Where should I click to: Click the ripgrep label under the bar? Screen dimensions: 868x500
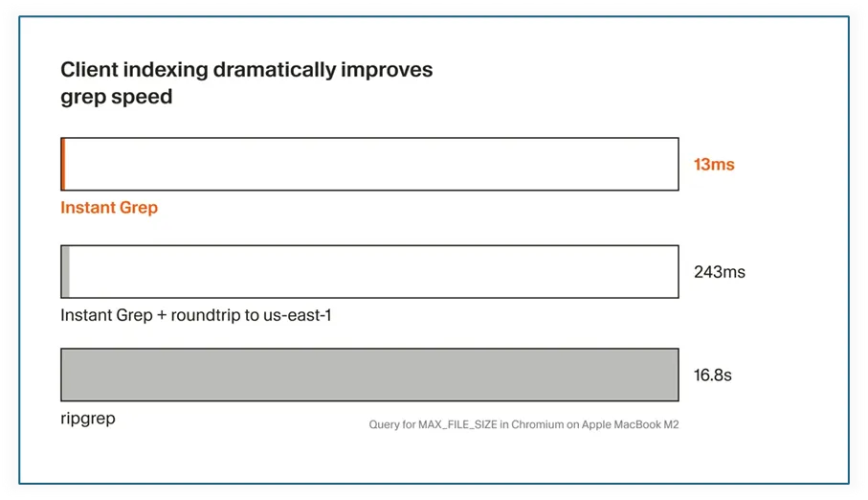click(x=88, y=419)
